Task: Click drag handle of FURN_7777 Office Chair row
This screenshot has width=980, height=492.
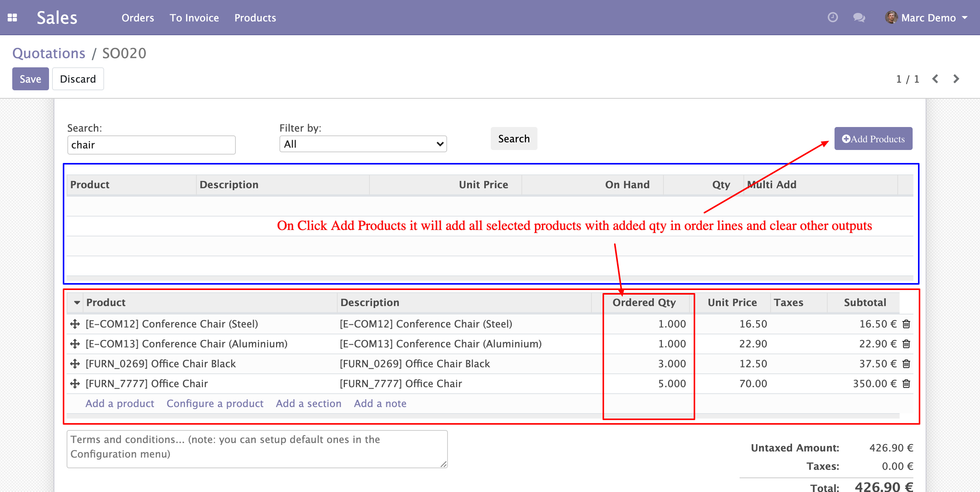Action: tap(75, 384)
